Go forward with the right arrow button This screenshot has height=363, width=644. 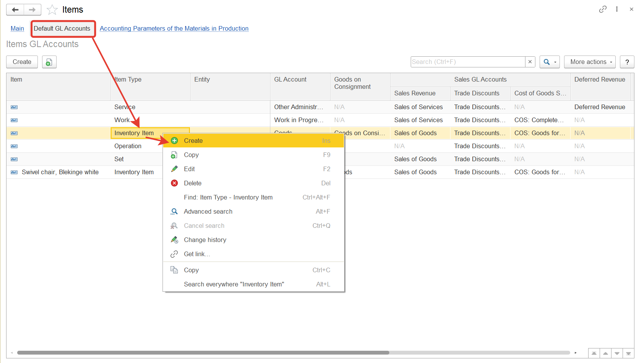point(33,10)
